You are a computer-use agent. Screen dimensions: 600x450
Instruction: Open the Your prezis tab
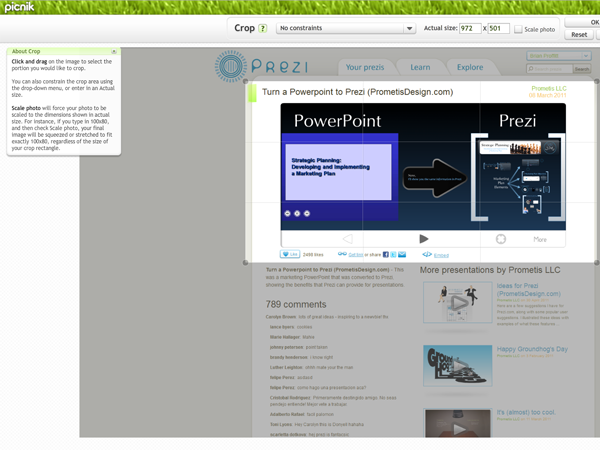tap(365, 67)
